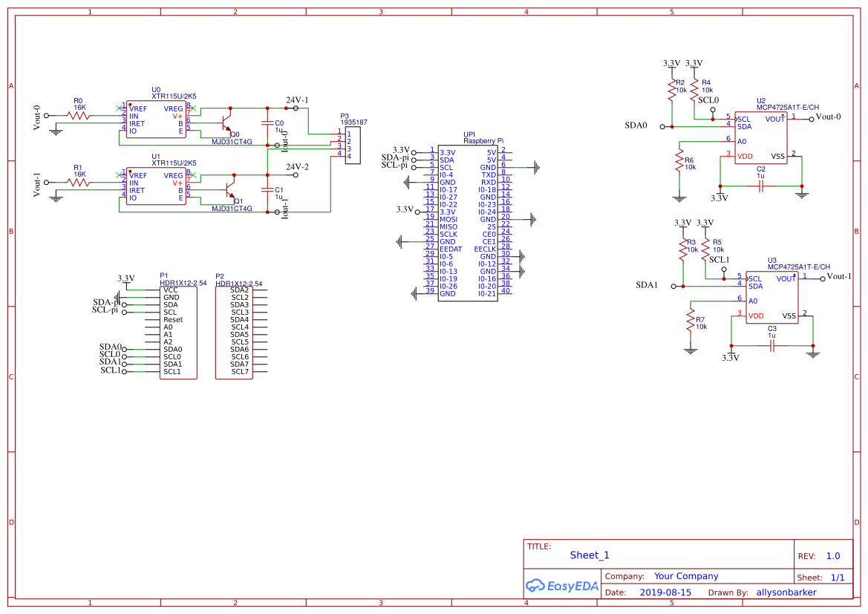Click the REV value 1.0
Viewport: 868px width, 614px height.
(x=832, y=555)
